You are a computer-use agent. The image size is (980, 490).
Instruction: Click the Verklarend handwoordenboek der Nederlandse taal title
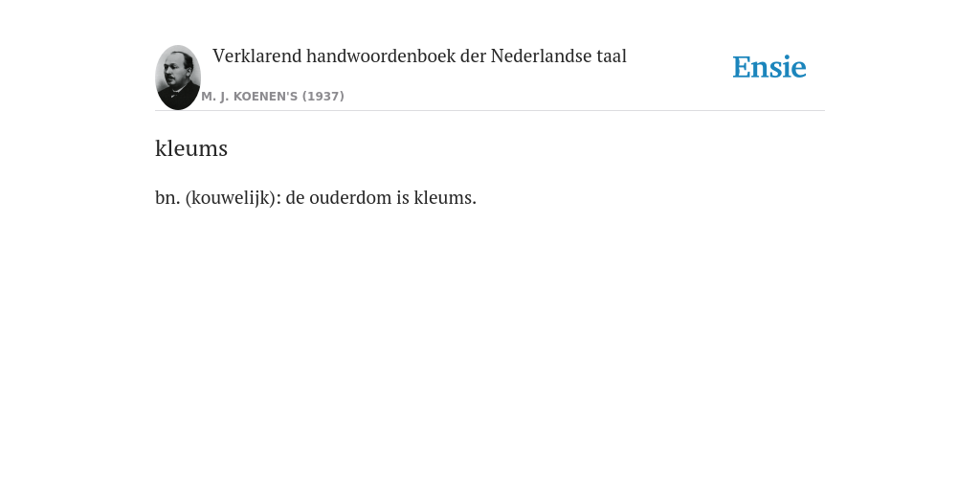419,56
